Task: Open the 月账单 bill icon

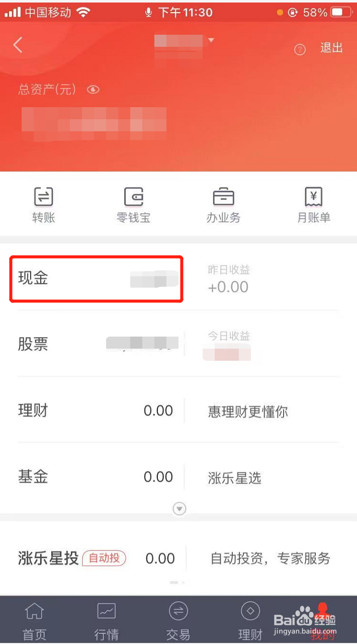Action: pyautogui.click(x=314, y=197)
